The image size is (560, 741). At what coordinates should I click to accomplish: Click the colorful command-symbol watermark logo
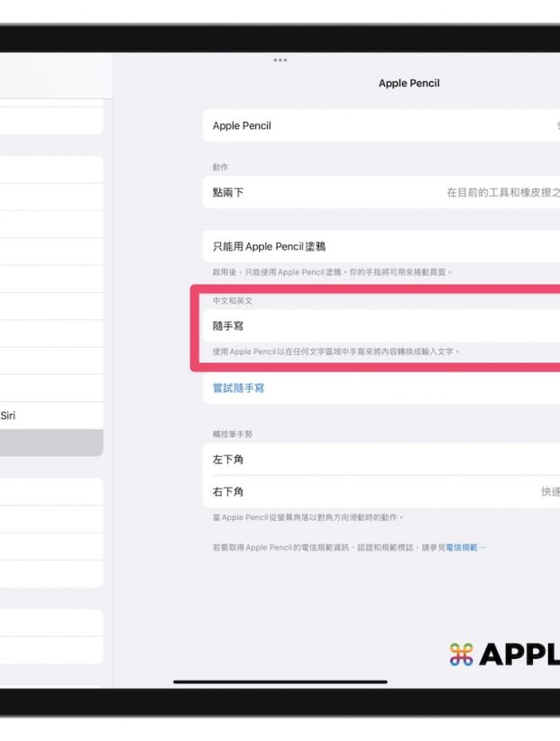coord(461,654)
